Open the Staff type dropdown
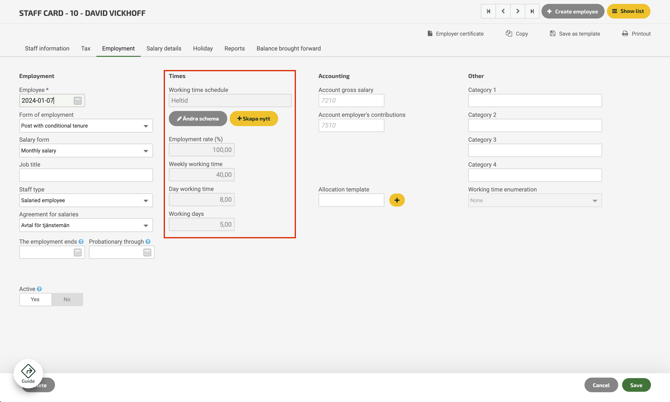Image resolution: width=670 pixels, height=402 pixels. click(x=86, y=200)
